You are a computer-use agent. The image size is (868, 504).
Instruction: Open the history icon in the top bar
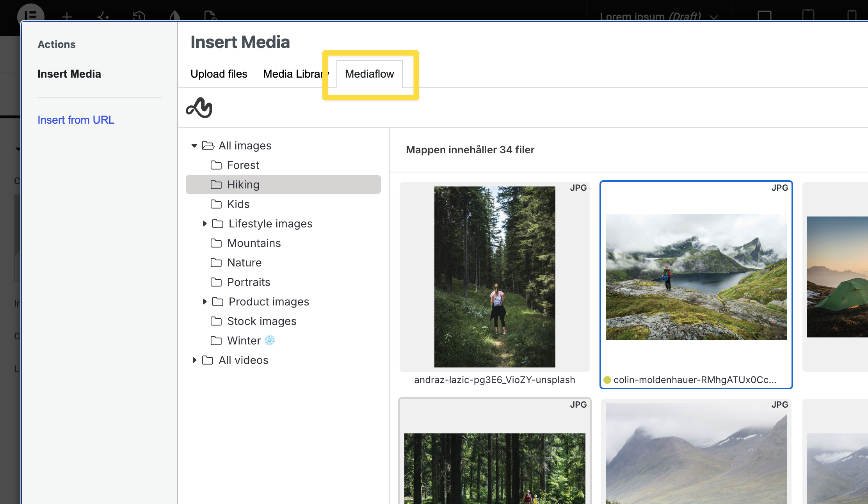139,16
